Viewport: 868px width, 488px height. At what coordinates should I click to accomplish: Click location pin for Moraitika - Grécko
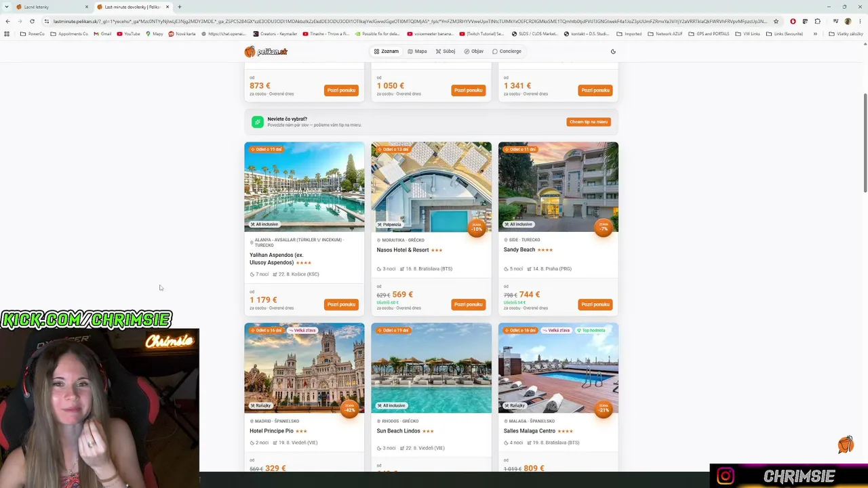point(379,240)
